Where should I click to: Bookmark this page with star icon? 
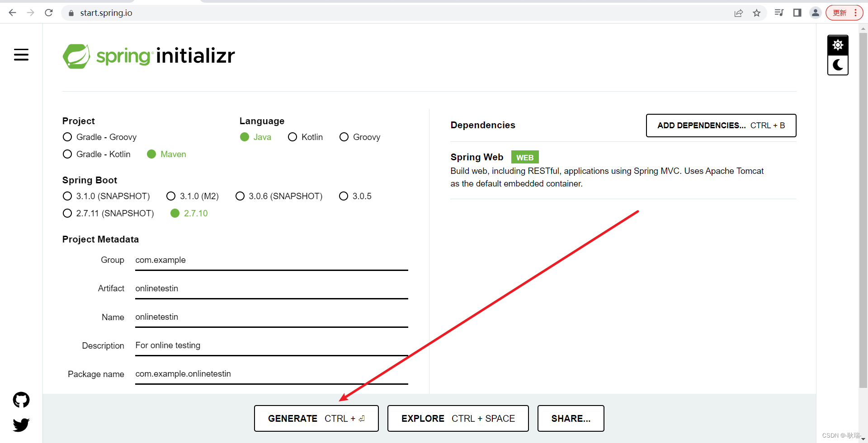757,13
